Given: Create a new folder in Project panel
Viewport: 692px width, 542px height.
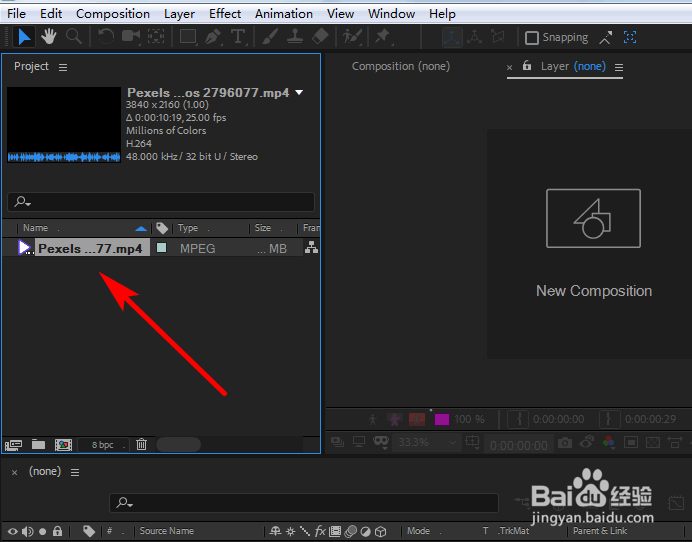Looking at the screenshot, I should [x=38, y=444].
